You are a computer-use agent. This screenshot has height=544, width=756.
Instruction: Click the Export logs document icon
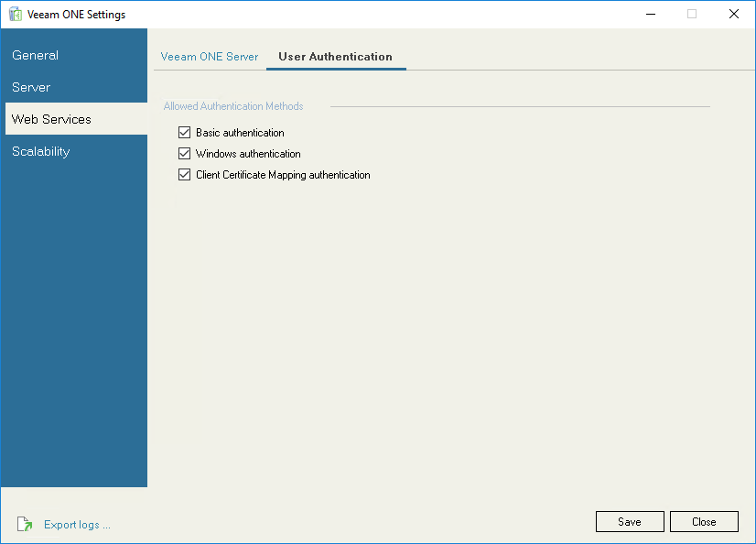click(x=25, y=524)
